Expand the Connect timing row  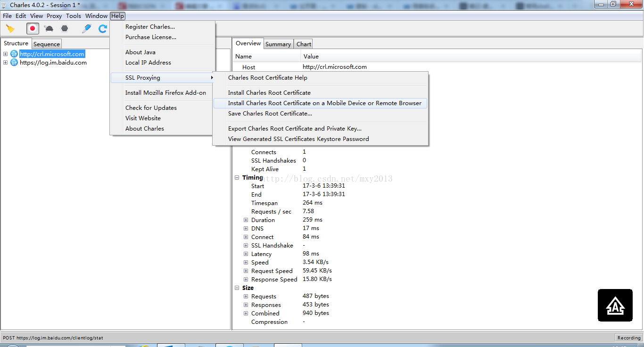(x=246, y=237)
